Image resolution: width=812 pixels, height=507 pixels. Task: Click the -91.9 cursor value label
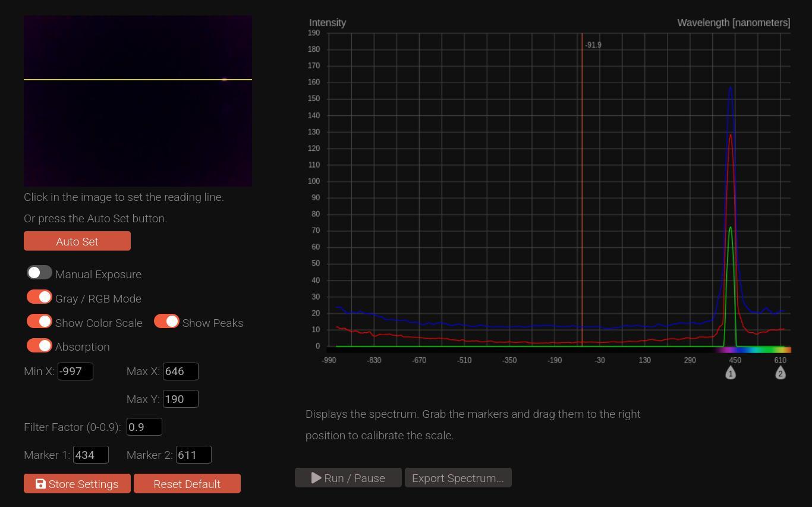click(593, 45)
